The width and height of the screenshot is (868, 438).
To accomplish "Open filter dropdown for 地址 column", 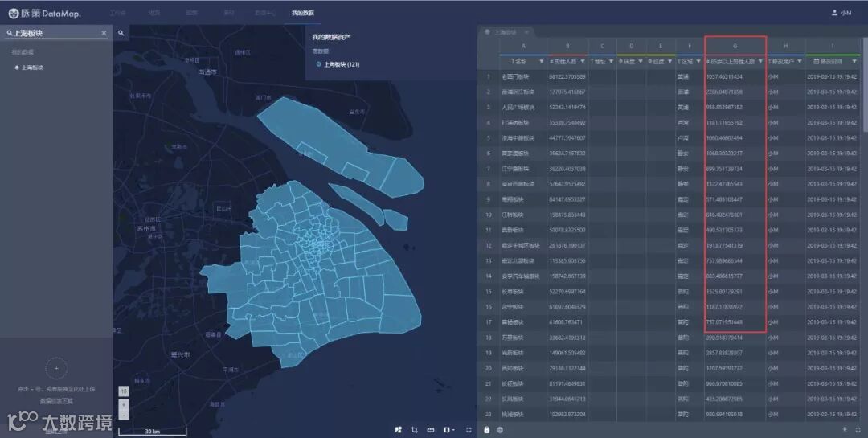I will [611, 61].
